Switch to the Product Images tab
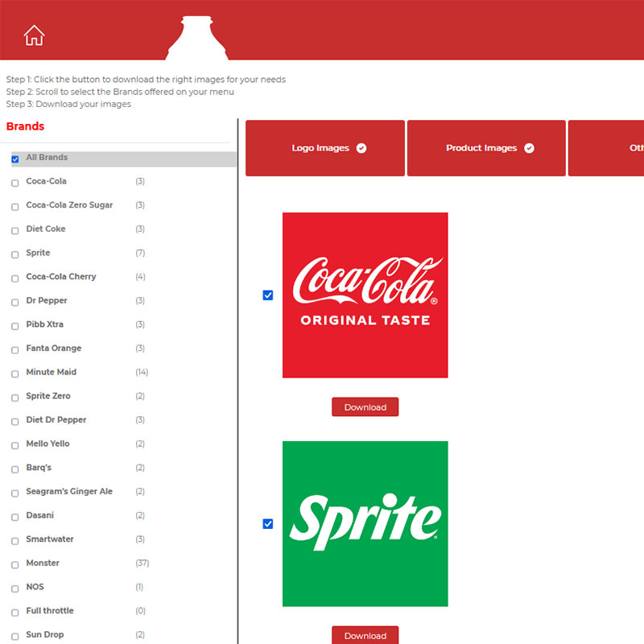Image resolution: width=644 pixels, height=644 pixels. point(486,148)
